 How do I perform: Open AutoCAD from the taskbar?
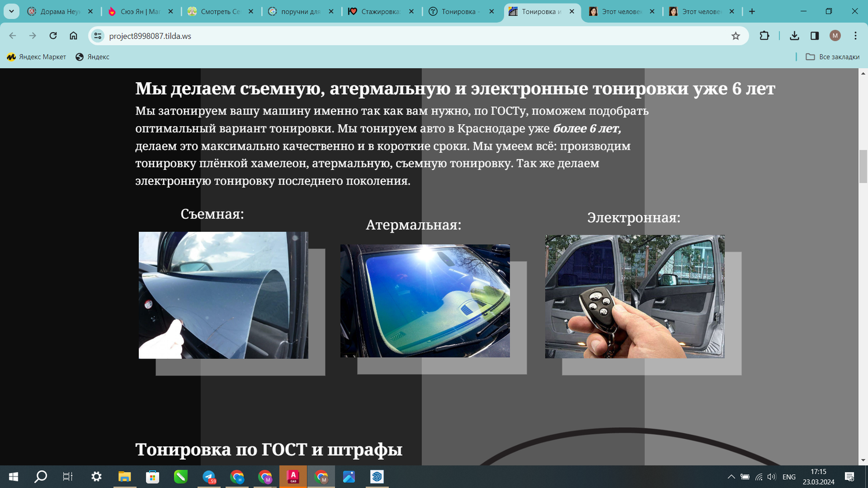pyautogui.click(x=293, y=476)
